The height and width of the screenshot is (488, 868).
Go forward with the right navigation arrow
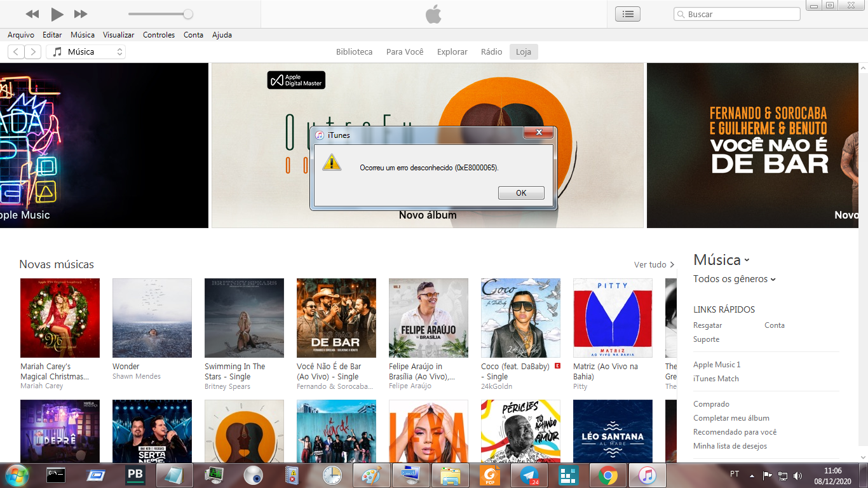(33, 52)
